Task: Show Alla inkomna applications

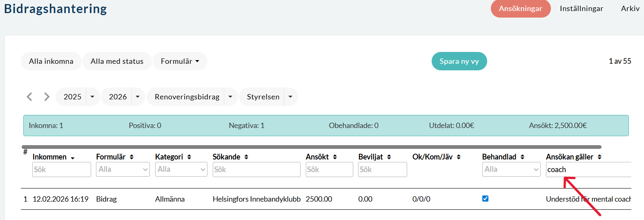Action: (51, 61)
